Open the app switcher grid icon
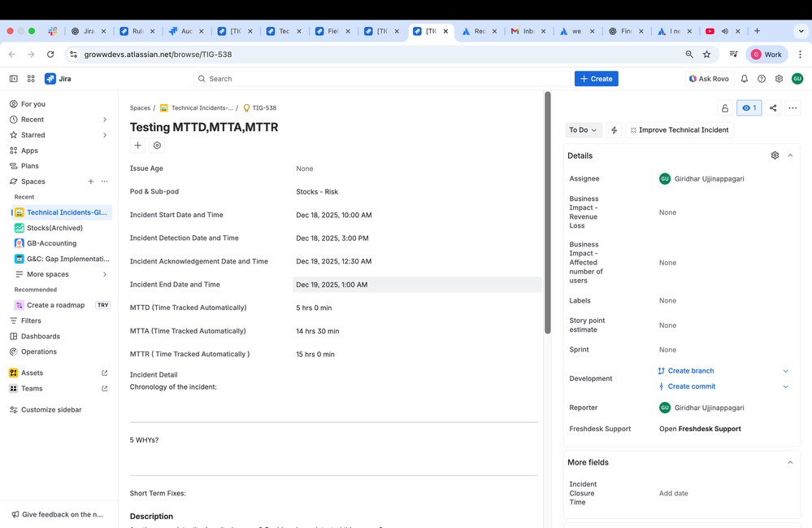The height and width of the screenshot is (528, 812). coord(31,79)
